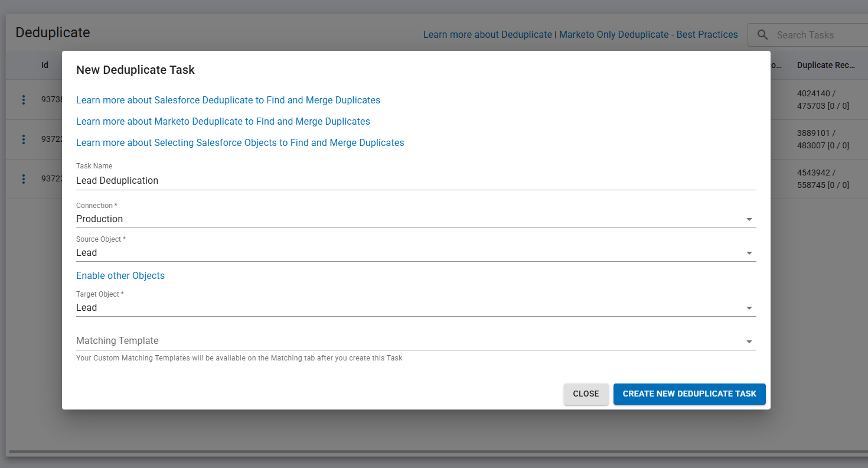Expand the Matching Template dropdown
The width and height of the screenshot is (868, 468).
click(749, 341)
